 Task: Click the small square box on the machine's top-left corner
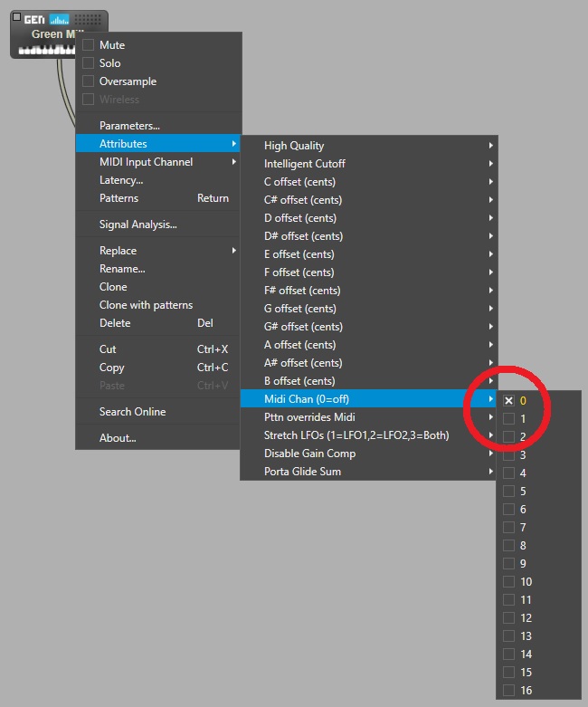click(x=16, y=17)
